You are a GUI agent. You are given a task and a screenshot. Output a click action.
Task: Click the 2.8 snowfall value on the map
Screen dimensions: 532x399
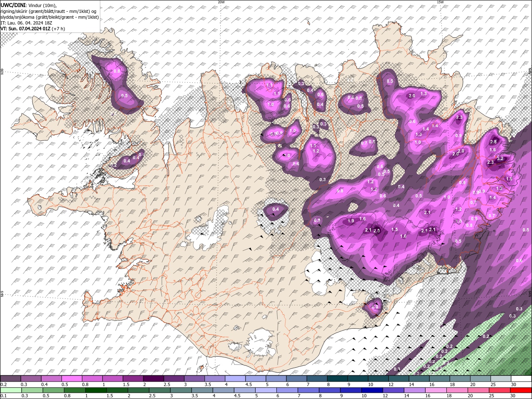pos(494,142)
